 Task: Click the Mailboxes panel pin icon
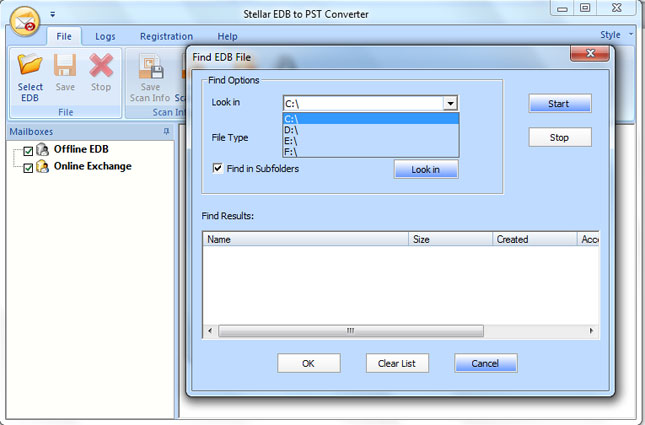pos(166,131)
